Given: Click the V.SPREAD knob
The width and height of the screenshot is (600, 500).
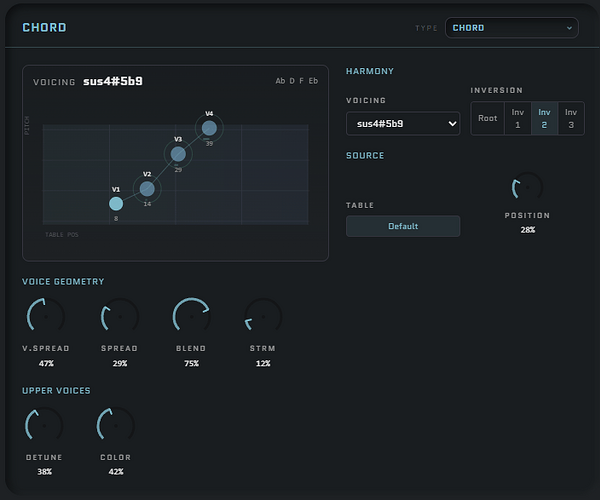Looking at the screenshot, I should pyautogui.click(x=46, y=316).
